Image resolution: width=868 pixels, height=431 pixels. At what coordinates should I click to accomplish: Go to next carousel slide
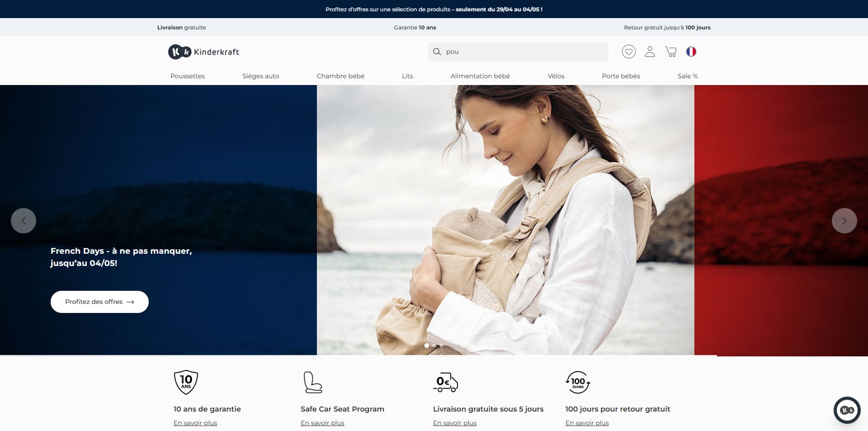(x=844, y=221)
